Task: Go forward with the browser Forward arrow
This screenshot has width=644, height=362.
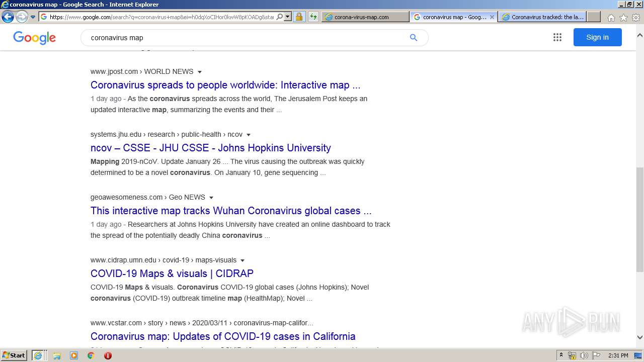Action: [x=21, y=17]
